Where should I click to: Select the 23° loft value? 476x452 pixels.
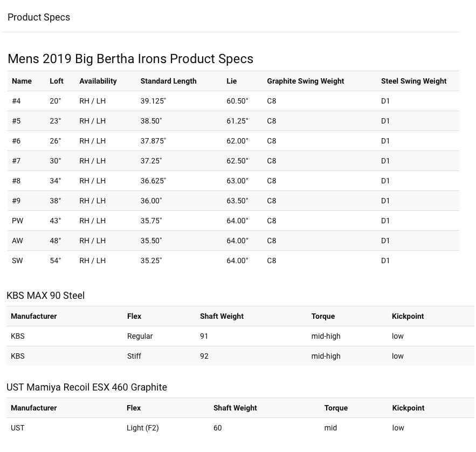(x=55, y=121)
